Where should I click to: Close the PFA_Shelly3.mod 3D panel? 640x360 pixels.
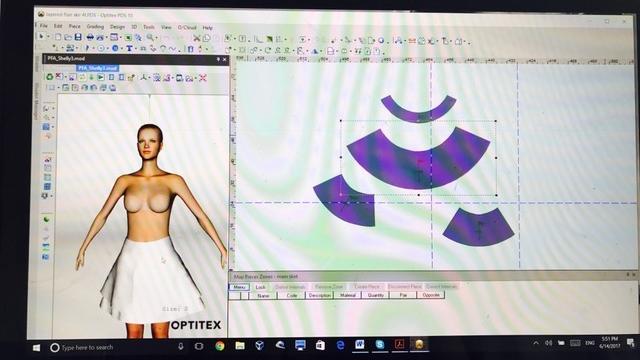(x=224, y=59)
